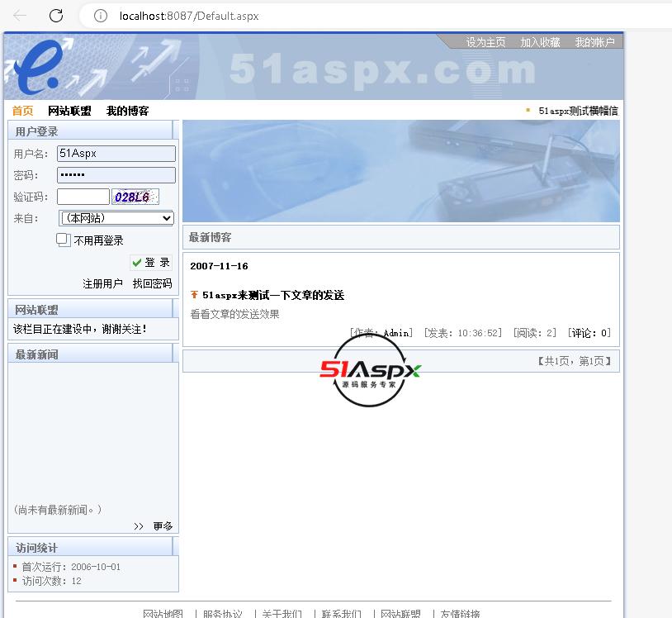Open the footer 网站联盟 link
This screenshot has width=672, height=618.
tap(400, 613)
